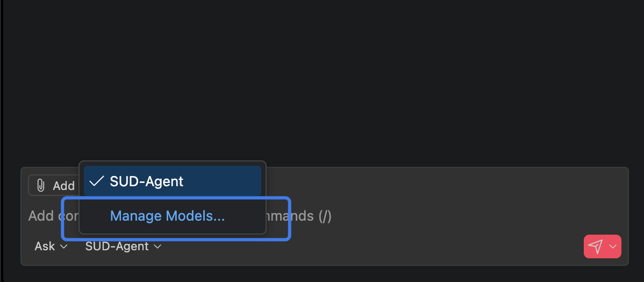
Task: Expand the SUD-Agent model picker chevron
Action: 158,246
